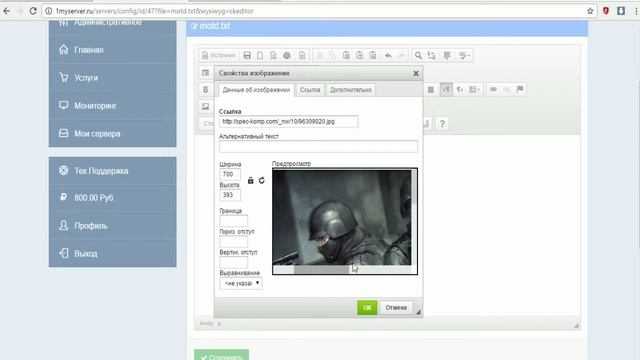The height and width of the screenshot is (360, 640).
Task: Open the Source view in the editor toolbar
Action: (x=219, y=56)
